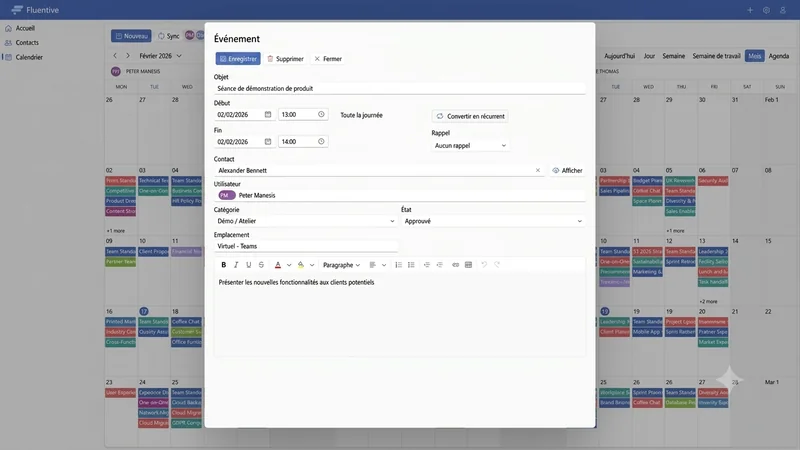The image size is (800, 450).
Task: Toggle underline formatting in the editor toolbar
Action: pyautogui.click(x=248, y=265)
